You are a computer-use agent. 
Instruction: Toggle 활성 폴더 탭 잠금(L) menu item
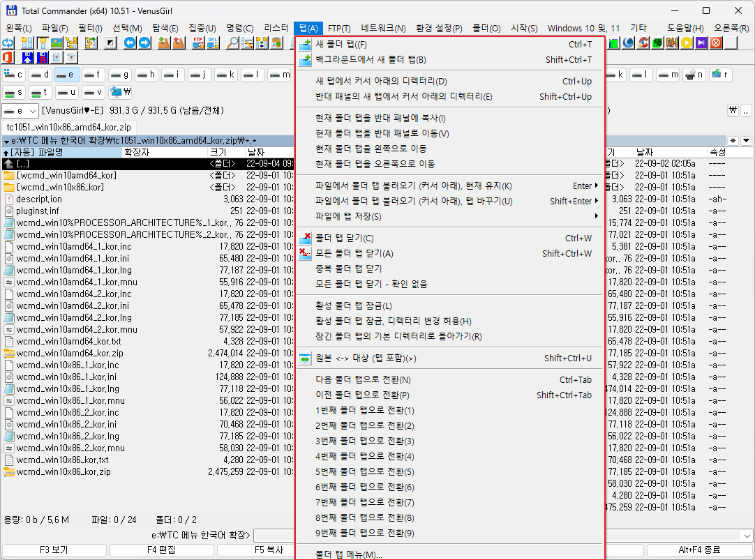click(450, 306)
